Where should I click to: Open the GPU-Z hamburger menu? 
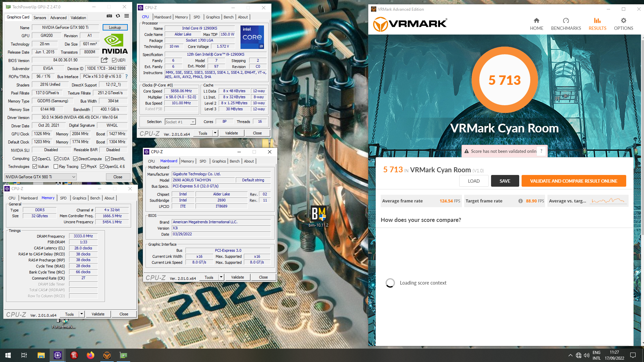(x=126, y=16)
